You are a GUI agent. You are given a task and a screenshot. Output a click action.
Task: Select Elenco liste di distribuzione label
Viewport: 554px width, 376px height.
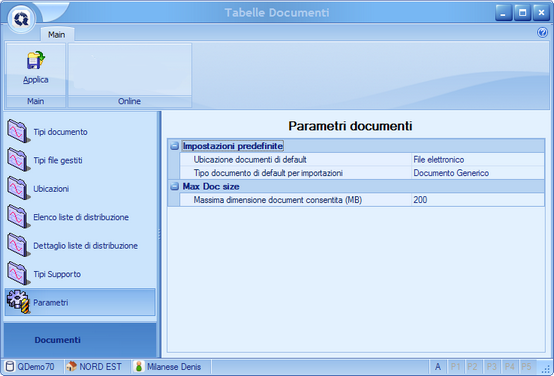pos(81,217)
